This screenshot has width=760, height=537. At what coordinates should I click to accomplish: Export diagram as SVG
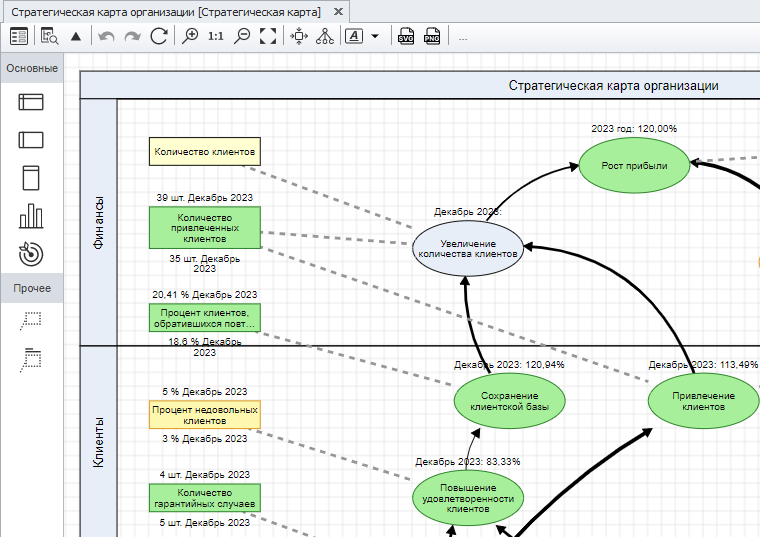point(406,36)
